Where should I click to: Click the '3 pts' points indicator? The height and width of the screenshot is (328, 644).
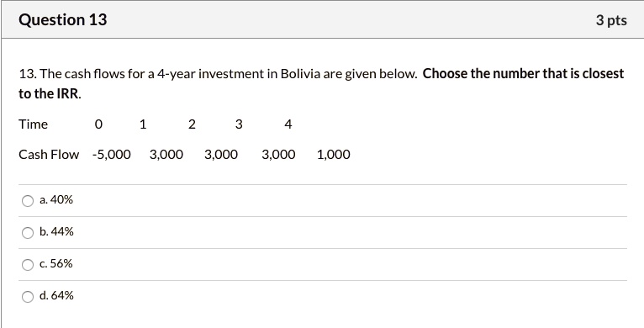pos(611,20)
